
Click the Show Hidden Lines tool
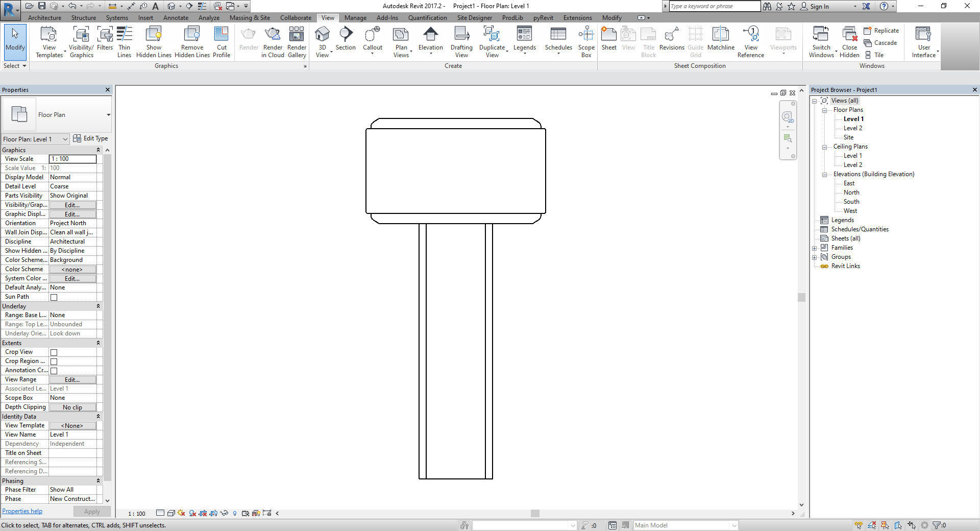154,41
